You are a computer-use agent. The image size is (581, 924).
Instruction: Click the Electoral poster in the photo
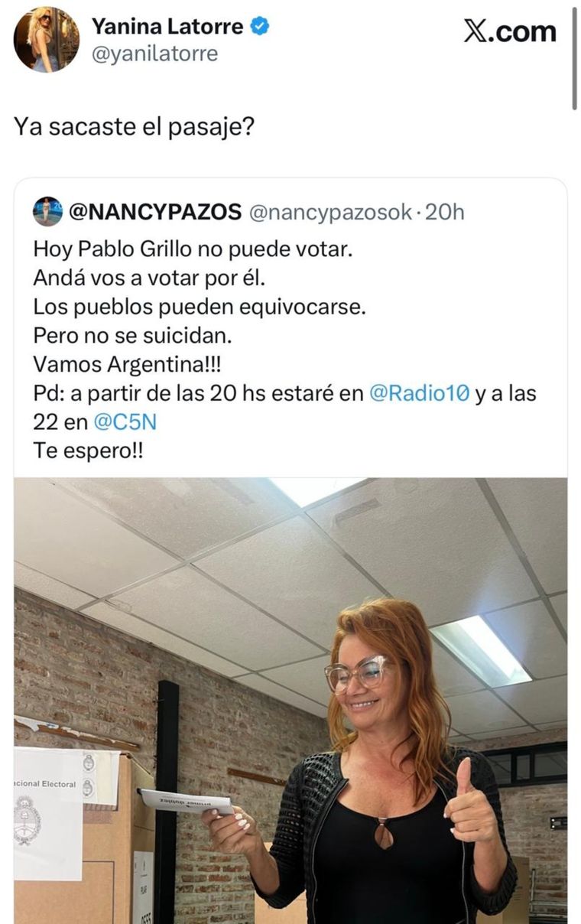48,814
